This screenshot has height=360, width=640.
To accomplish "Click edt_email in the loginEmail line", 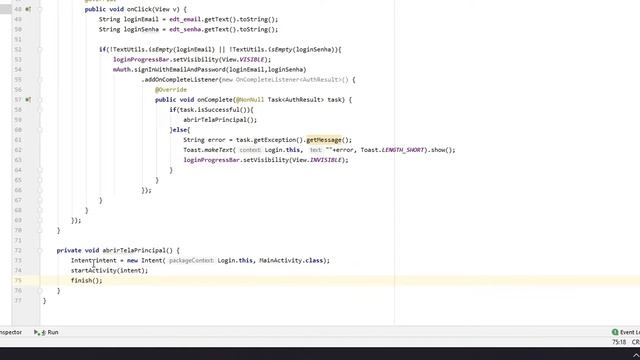I will click(185, 19).
